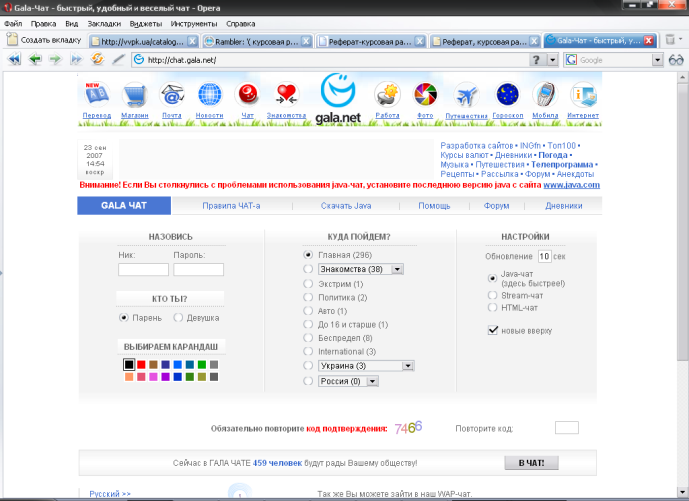689x501 pixels.
Task: Click the Google search box
Action: click(x=613, y=60)
